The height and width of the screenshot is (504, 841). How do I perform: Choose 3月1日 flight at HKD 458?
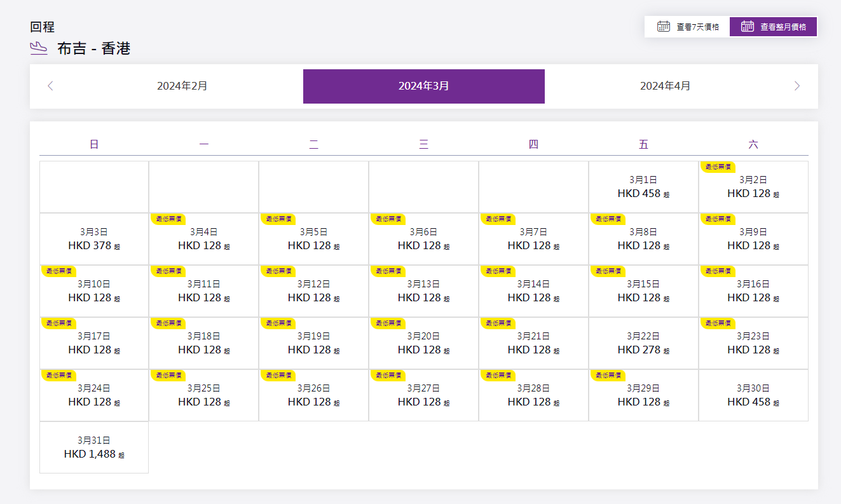click(643, 187)
